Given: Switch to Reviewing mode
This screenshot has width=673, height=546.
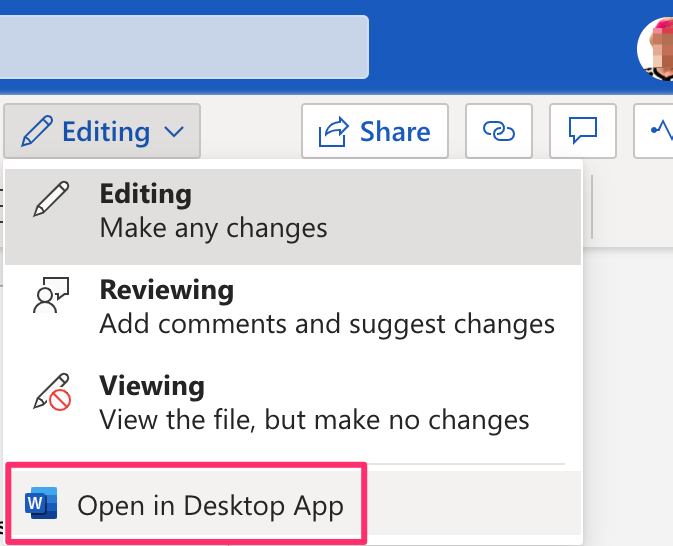Looking at the screenshot, I should (166, 290).
